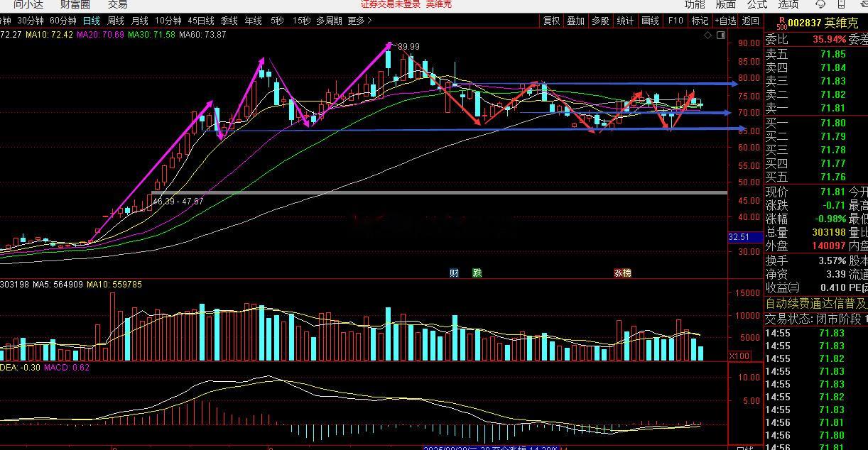The height and width of the screenshot is (450, 868).
Task: Click the stock code 002837 英维克 title
Action: click(x=823, y=23)
